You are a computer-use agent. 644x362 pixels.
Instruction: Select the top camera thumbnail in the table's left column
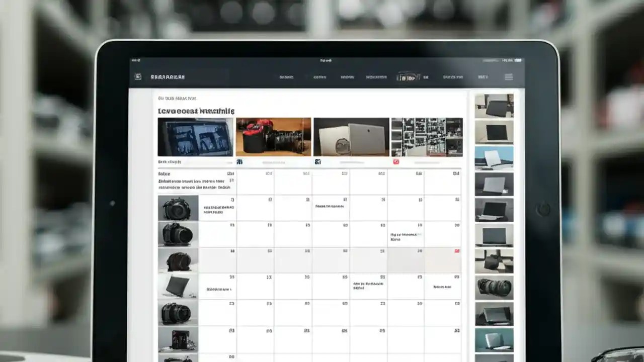(x=177, y=208)
